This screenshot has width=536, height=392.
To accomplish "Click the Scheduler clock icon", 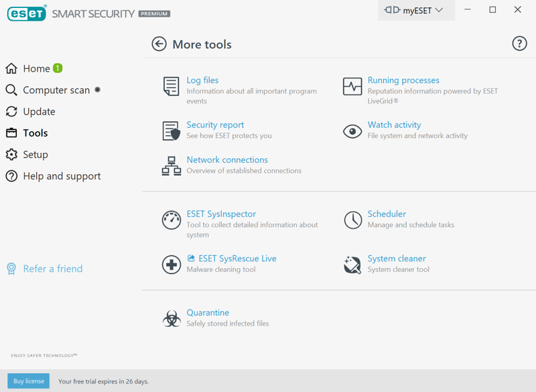I will [x=353, y=220].
